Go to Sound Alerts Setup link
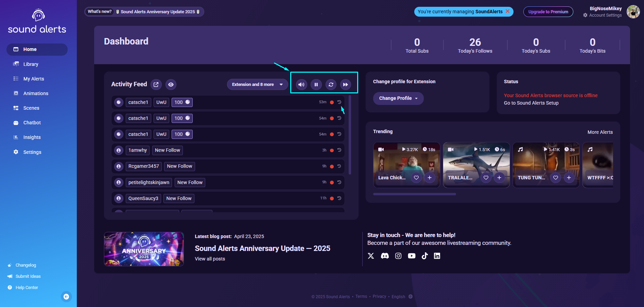 [x=531, y=103]
